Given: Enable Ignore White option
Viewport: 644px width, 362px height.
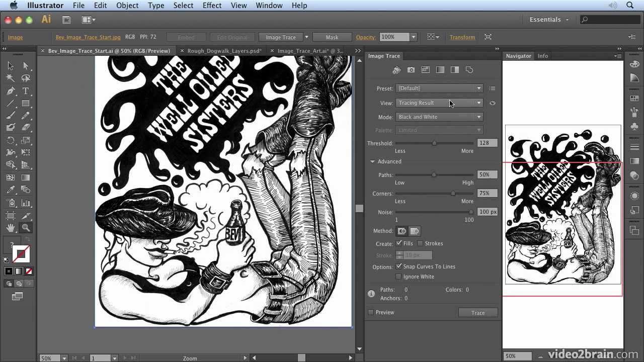Looking at the screenshot, I should pos(399,276).
